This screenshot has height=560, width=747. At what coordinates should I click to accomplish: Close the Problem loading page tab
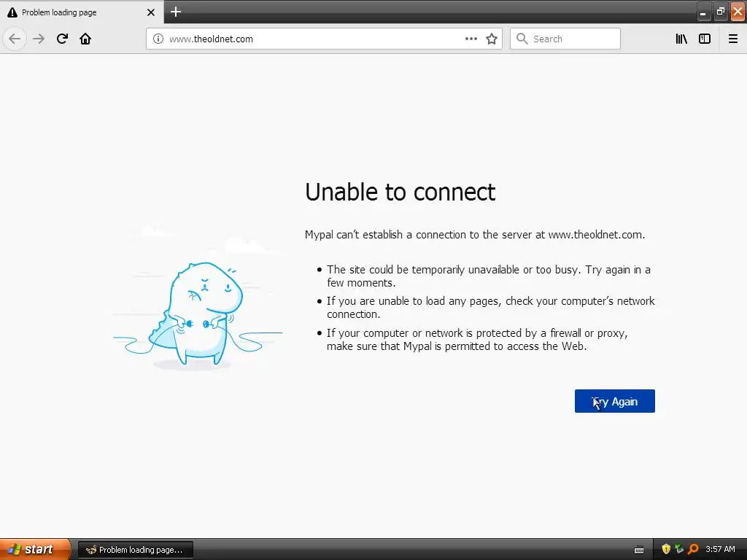[x=151, y=12]
